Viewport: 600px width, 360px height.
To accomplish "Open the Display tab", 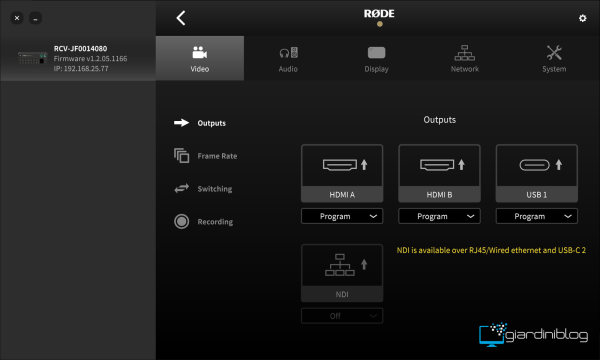I will click(377, 58).
